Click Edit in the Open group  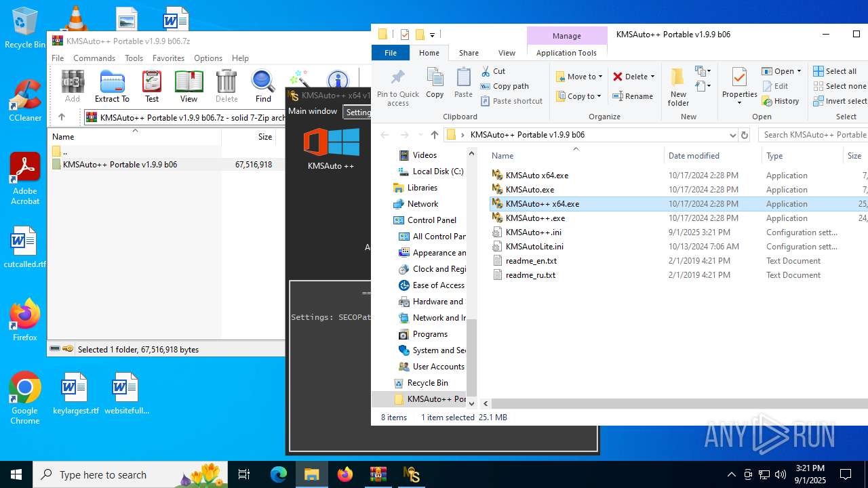775,86
